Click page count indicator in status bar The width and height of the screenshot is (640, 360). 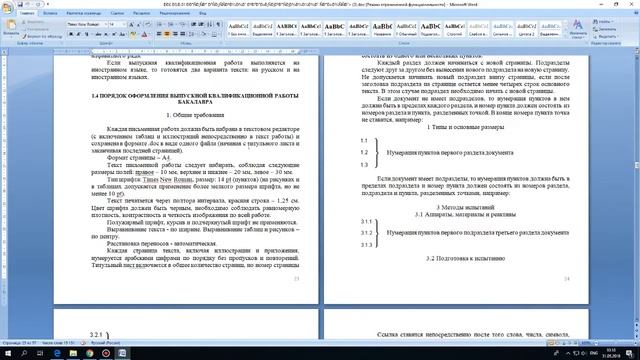click(19, 343)
